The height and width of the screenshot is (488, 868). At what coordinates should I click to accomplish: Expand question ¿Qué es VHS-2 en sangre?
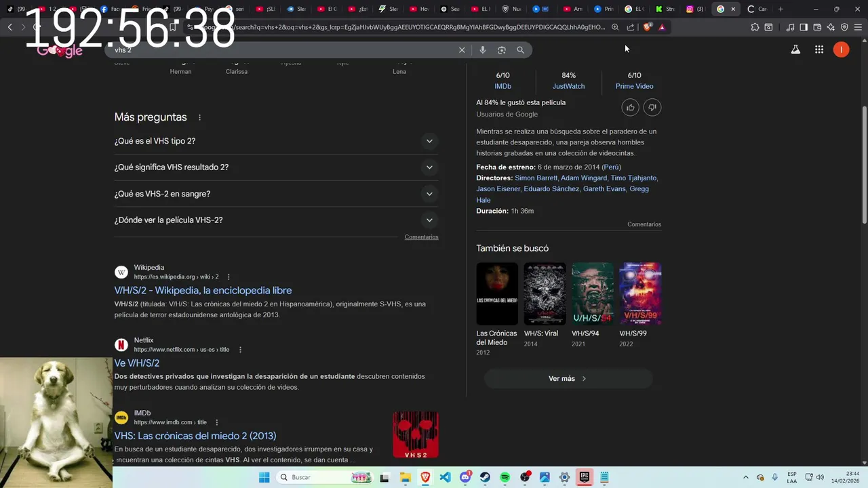pos(277,194)
